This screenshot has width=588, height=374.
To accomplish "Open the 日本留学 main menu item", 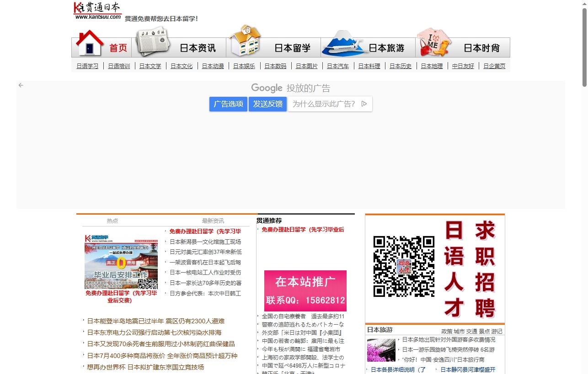I will coord(292,48).
